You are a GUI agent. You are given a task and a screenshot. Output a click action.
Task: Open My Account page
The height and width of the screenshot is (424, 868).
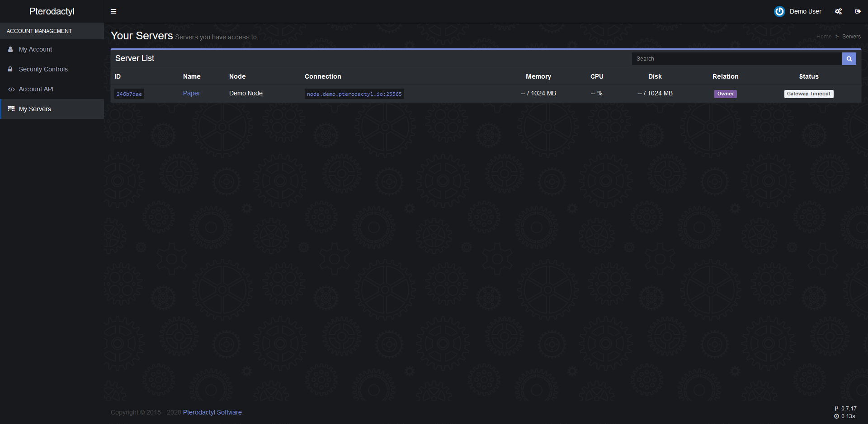pos(52,49)
